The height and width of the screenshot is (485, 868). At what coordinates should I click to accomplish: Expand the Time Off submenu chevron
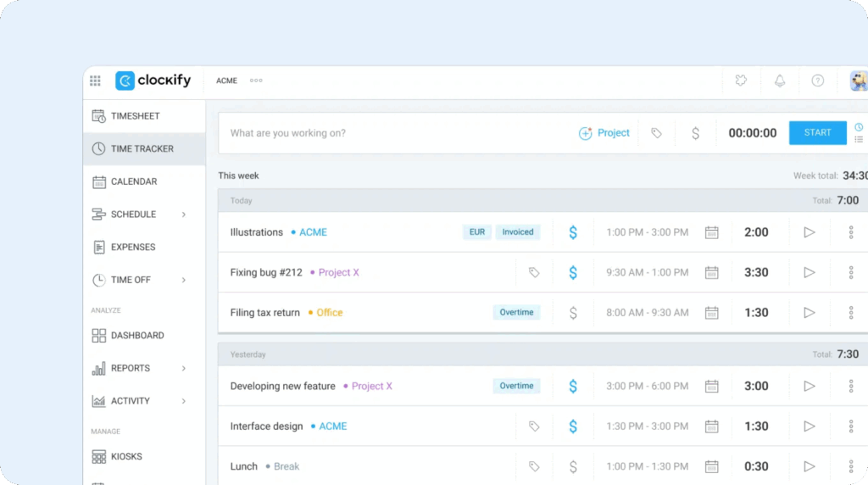click(184, 280)
